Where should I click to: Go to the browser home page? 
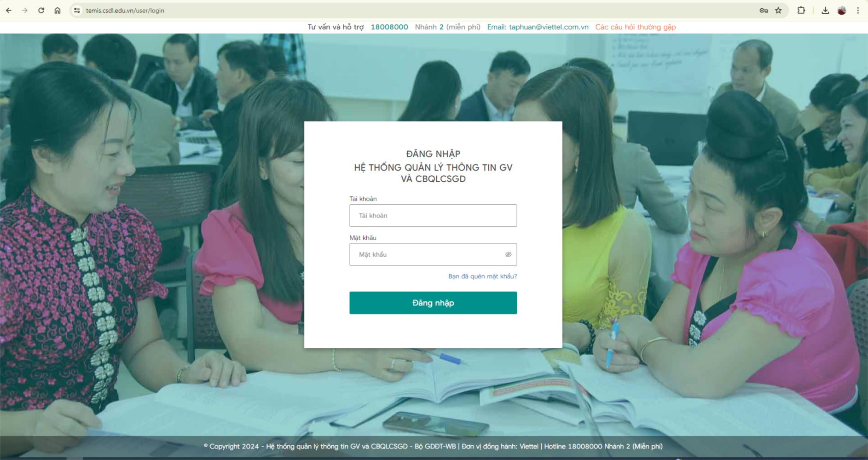[x=58, y=11]
